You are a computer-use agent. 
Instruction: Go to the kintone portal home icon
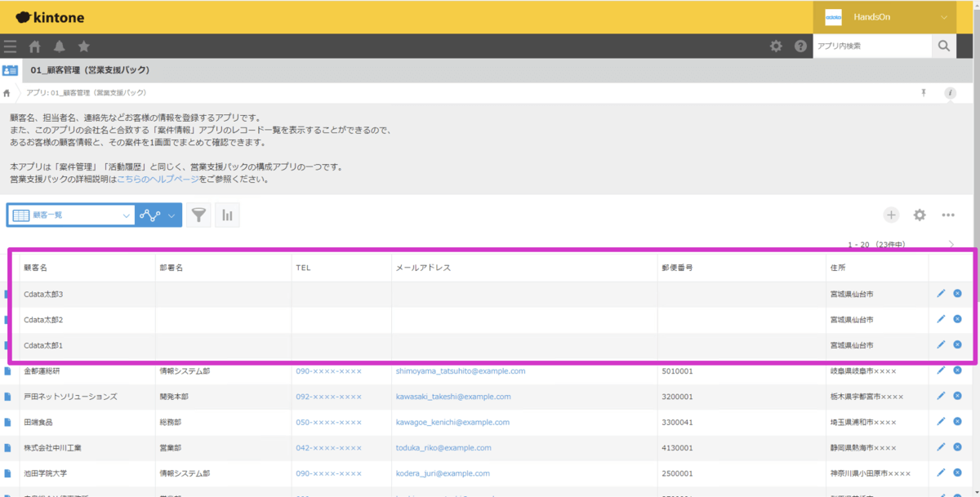tap(34, 47)
